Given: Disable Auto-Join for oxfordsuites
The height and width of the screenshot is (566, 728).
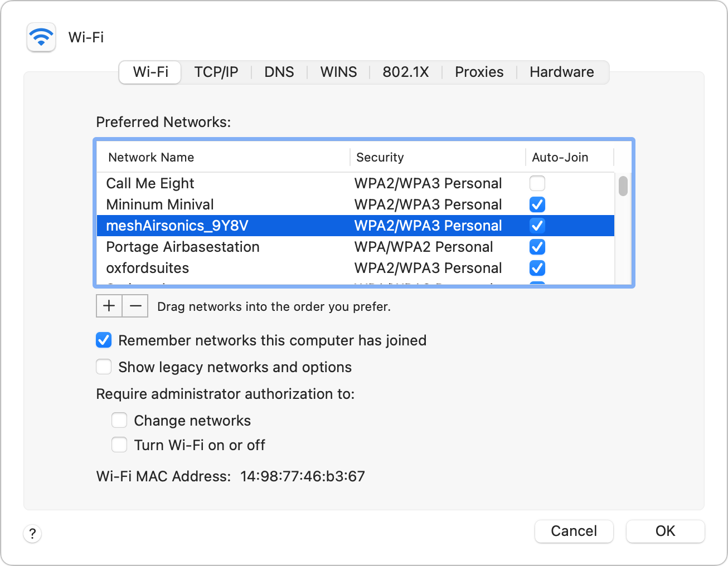Looking at the screenshot, I should pos(537,268).
